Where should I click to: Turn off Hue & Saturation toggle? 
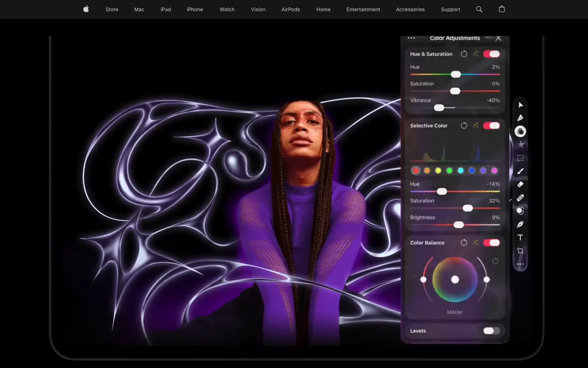pos(492,54)
